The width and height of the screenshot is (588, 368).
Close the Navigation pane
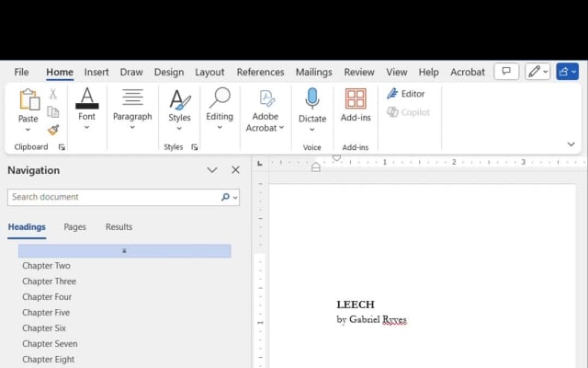tap(235, 170)
